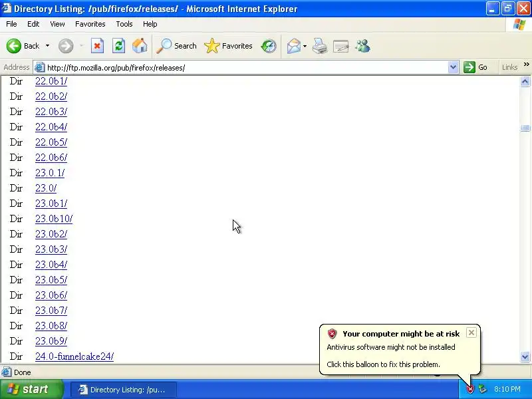Open the 23.0b4/ directory link
The image size is (532, 399).
(x=51, y=264)
